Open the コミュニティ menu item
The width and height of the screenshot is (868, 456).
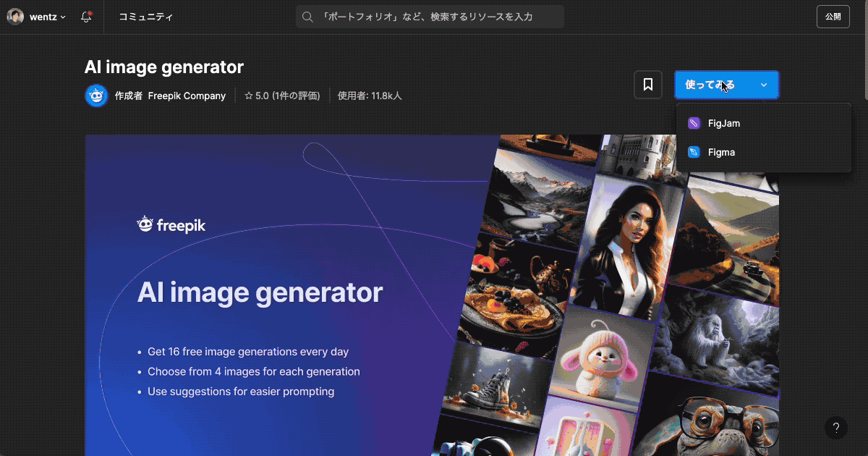(146, 16)
